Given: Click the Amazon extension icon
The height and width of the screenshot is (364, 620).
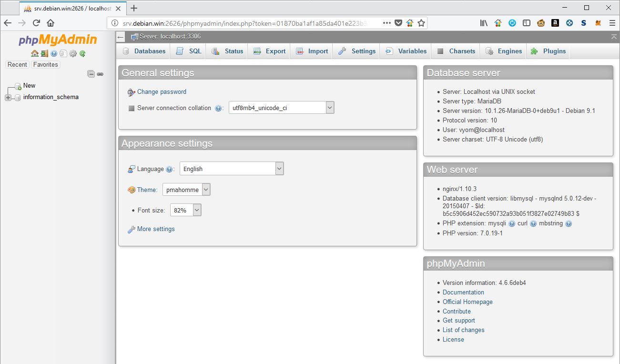Looking at the screenshot, I should tap(555, 23).
